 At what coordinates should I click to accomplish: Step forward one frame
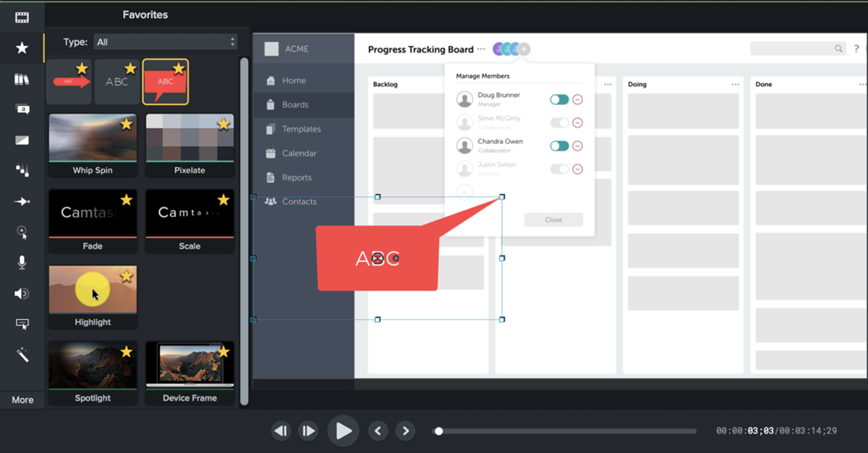click(x=309, y=431)
